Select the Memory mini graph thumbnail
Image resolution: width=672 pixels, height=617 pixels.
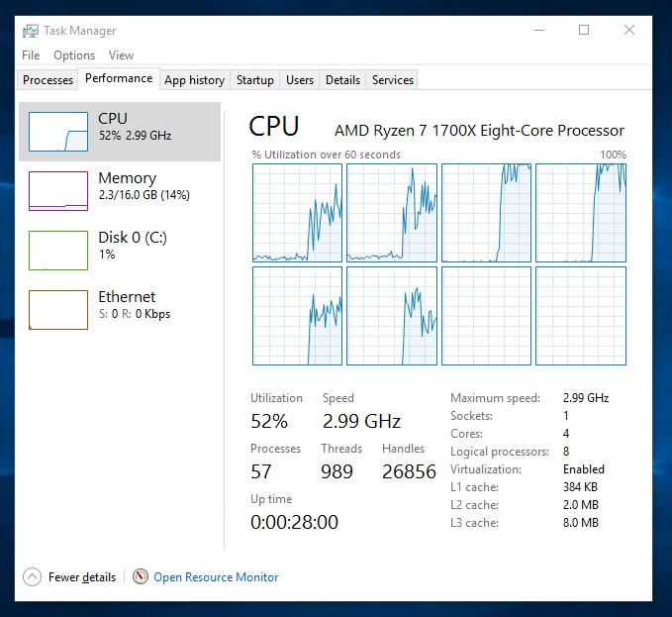pyautogui.click(x=58, y=191)
